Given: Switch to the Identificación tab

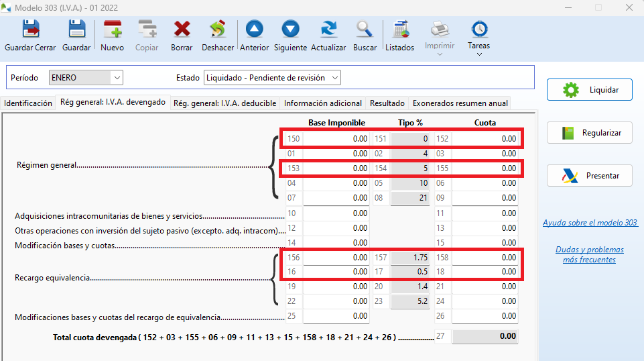Looking at the screenshot, I should coord(28,103).
